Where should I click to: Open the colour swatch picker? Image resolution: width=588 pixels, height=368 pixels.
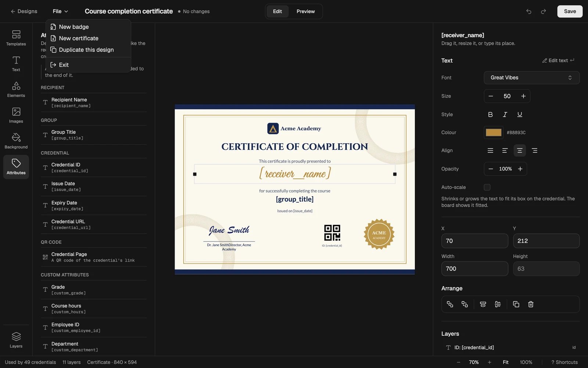tap(494, 132)
